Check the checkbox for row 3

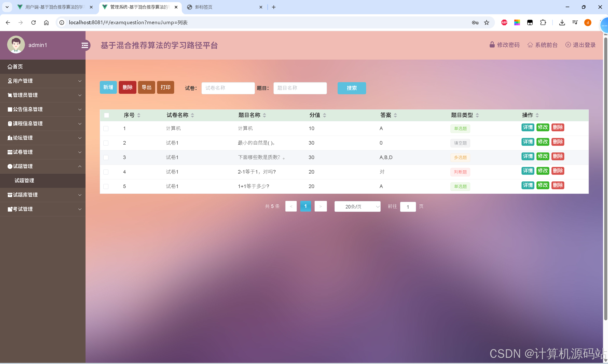click(x=106, y=157)
